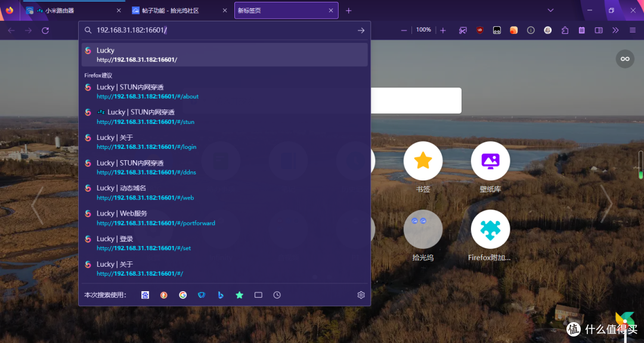Image resolution: width=644 pixels, height=343 pixels.
Task: Open search settings gear in dropdown
Action: pos(361,295)
